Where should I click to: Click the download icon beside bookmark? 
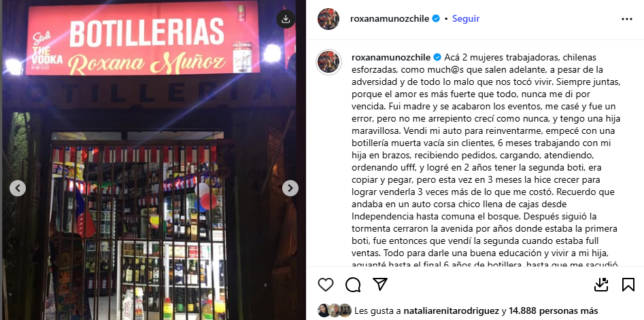click(x=601, y=284)
